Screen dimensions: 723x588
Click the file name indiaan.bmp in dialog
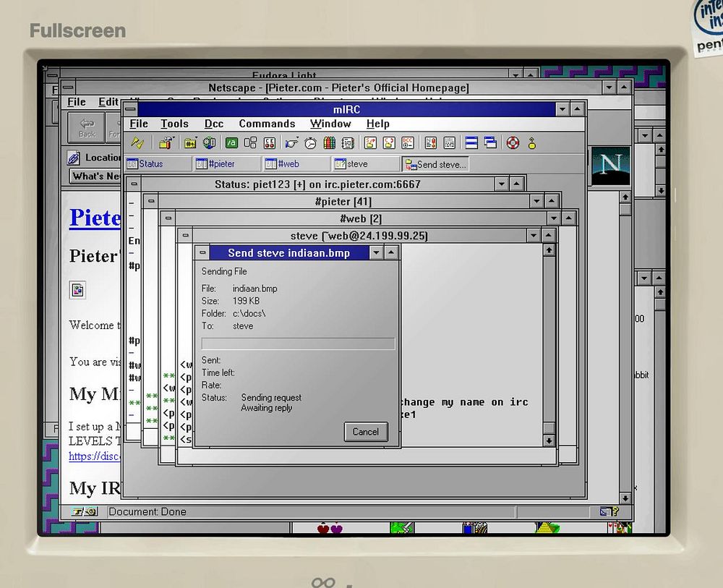tap(254, 289)
